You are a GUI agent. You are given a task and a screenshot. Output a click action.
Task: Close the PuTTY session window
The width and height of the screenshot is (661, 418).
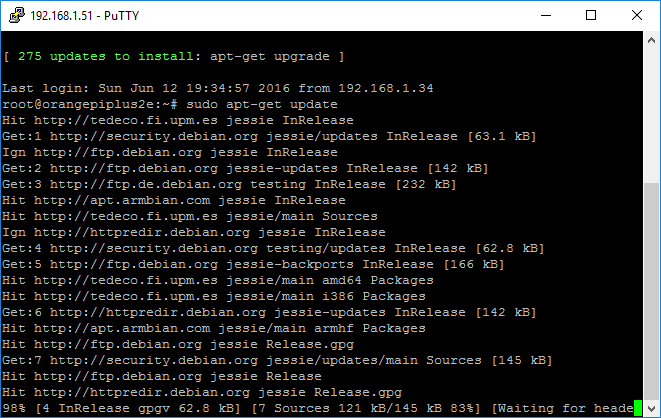(637, 15)
